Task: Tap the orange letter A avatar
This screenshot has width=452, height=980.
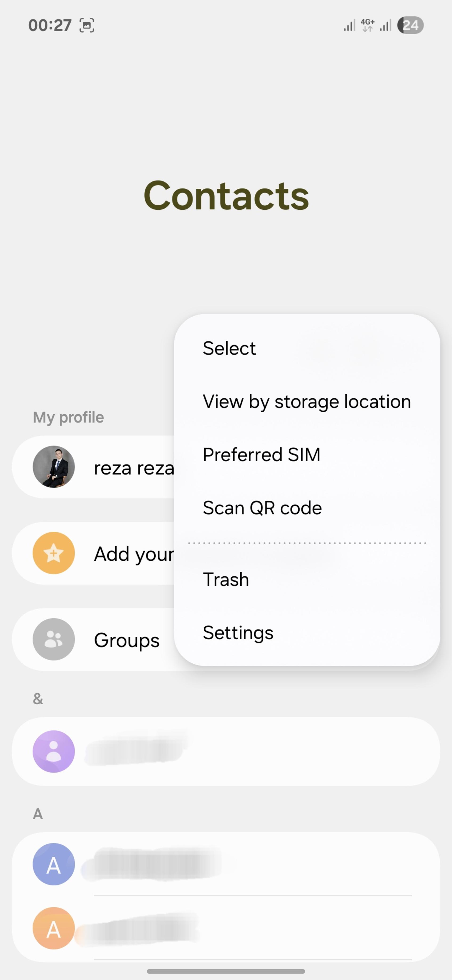Action: (x=54, y=928)
